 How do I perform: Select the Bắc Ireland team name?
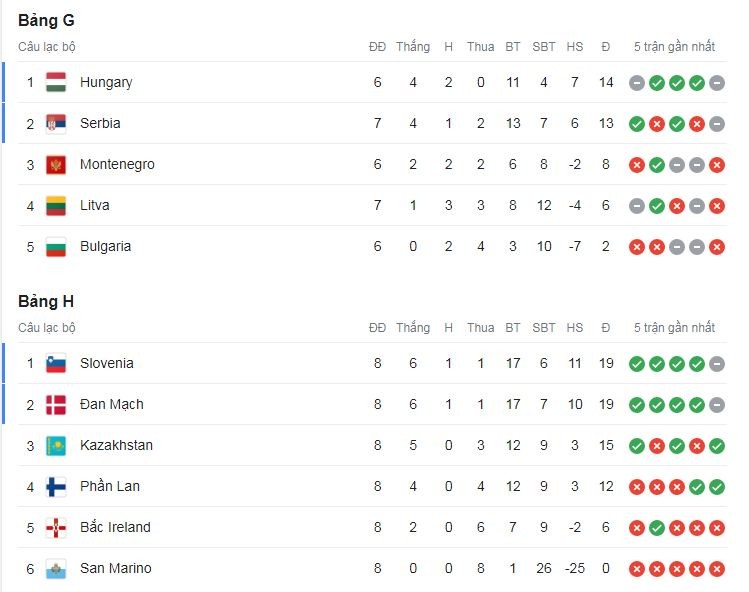(x=115, y=527)
